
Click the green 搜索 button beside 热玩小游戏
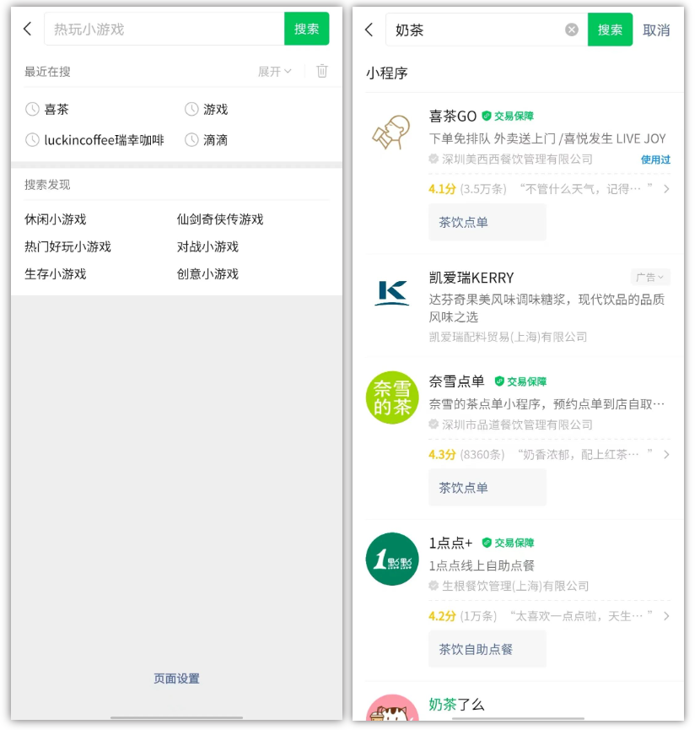[306, 29]
